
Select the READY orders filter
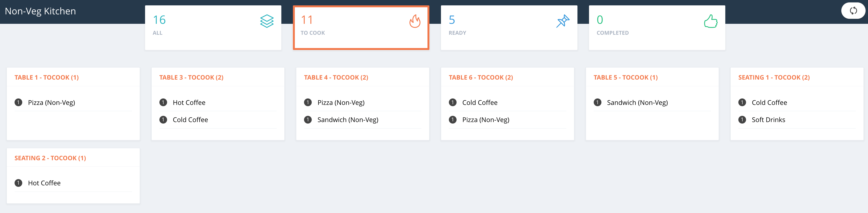[509, 28]
